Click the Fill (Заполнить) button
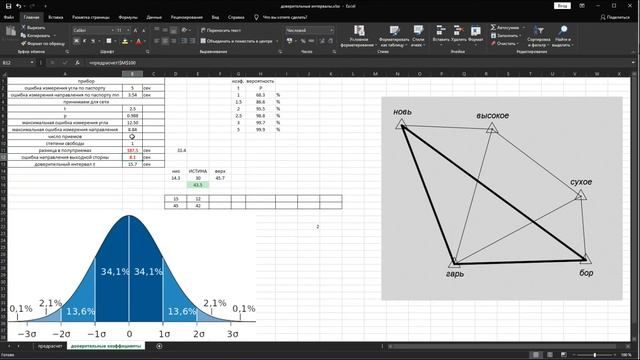The height and width of the screenshot is (360, 640). (x=506, y=36)
